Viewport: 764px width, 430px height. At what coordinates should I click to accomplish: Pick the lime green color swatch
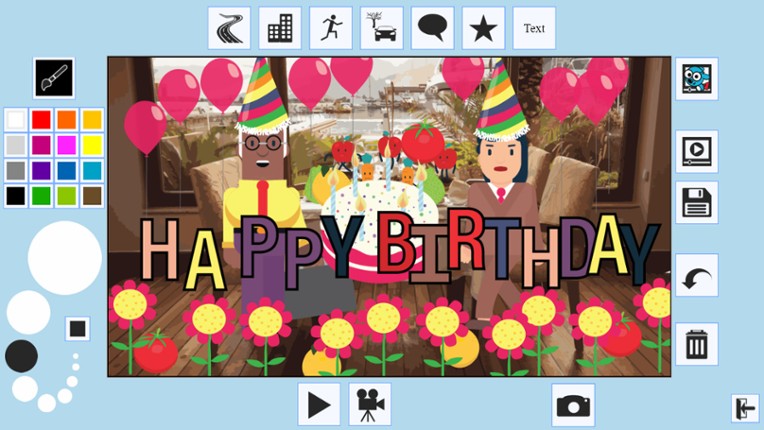(67, 196)
